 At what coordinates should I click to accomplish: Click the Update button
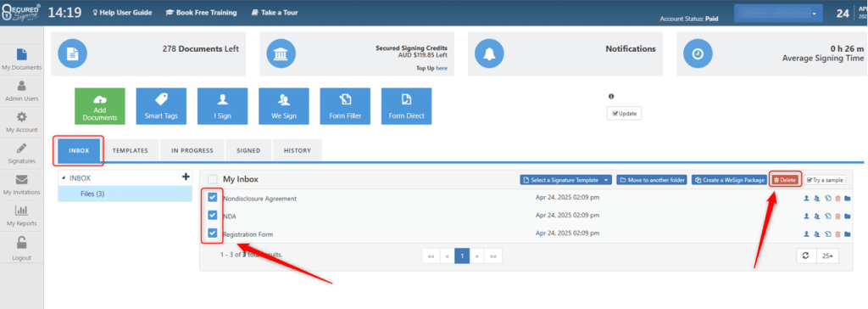click(x=624, y=113)
